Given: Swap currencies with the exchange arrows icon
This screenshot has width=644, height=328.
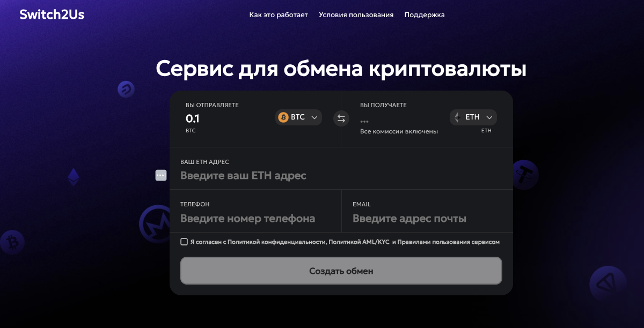Looking at the screenshot, I should [341, 118].
